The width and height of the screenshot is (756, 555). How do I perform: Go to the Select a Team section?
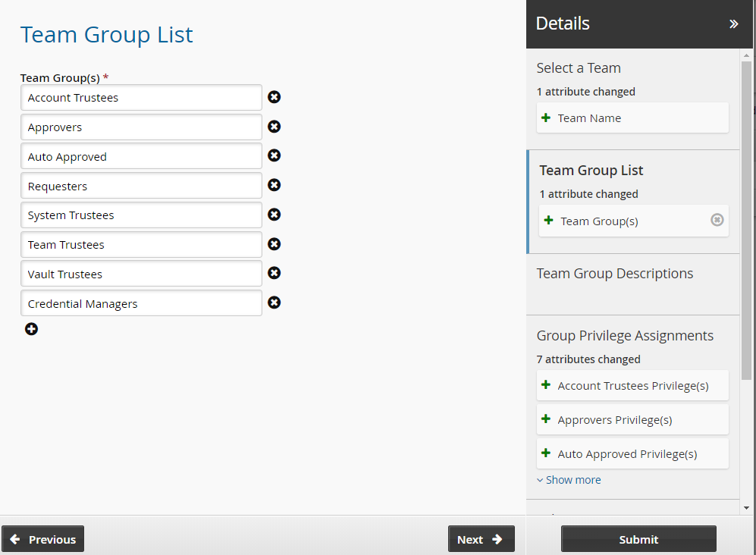pos(578,68)
